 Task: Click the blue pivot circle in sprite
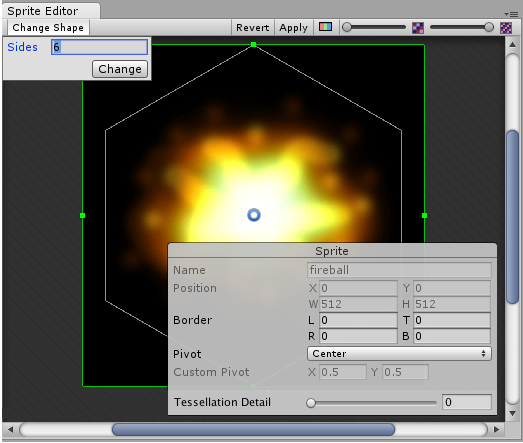point(254,215)
